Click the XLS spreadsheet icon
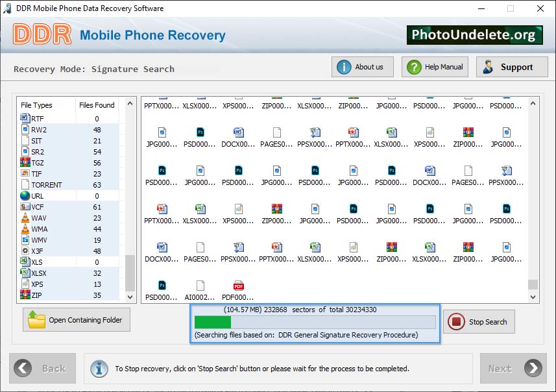This screenshot has height=392, width=556. tap(25, 262)
